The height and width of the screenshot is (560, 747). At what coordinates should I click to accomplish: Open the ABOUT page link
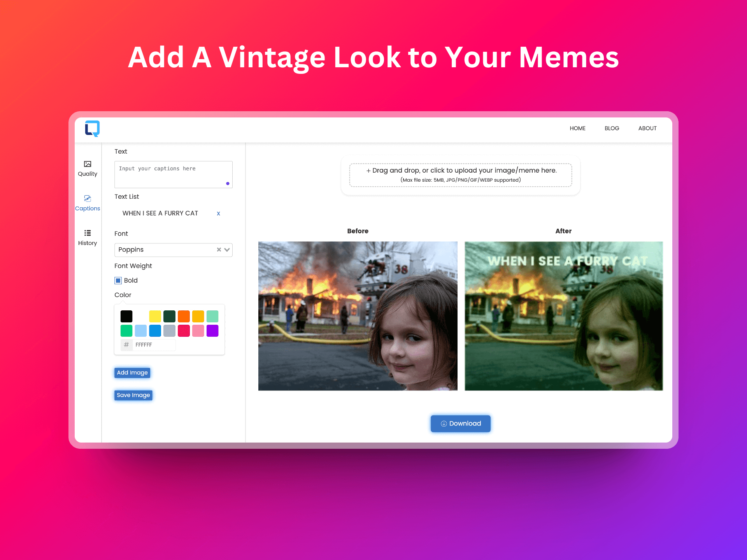(647, 128)
